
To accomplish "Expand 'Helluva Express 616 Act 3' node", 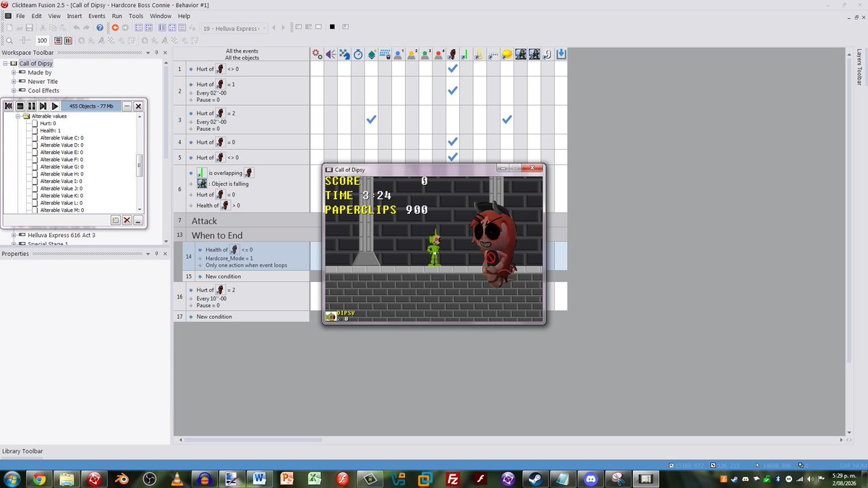I will 13,235.
